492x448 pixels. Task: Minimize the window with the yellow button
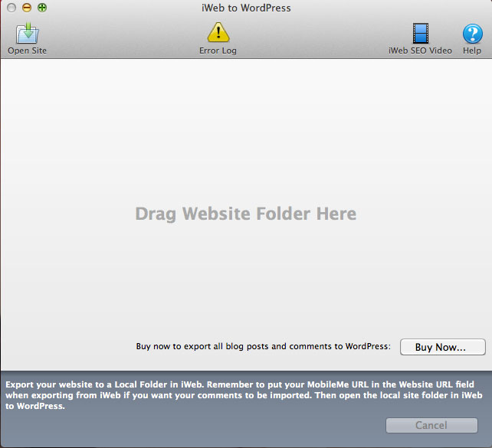click(27, 8)
